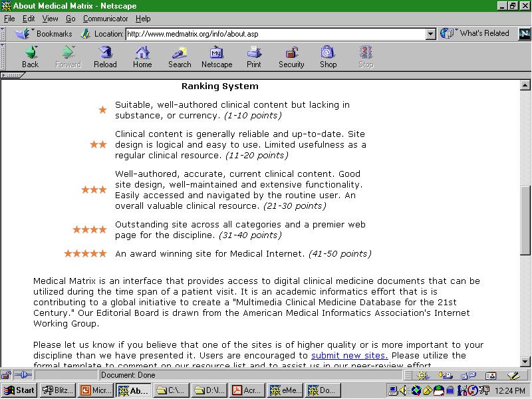532x399 pixels.
Task: Expand the collapsed Personal toolbar tab
Action: [12, 75]
